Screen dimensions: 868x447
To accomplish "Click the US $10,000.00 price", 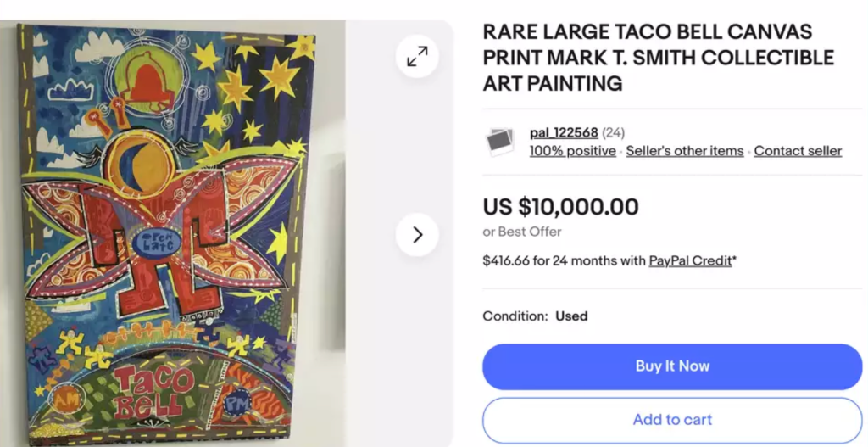I will pyautogui.click(x=560, y=206).
